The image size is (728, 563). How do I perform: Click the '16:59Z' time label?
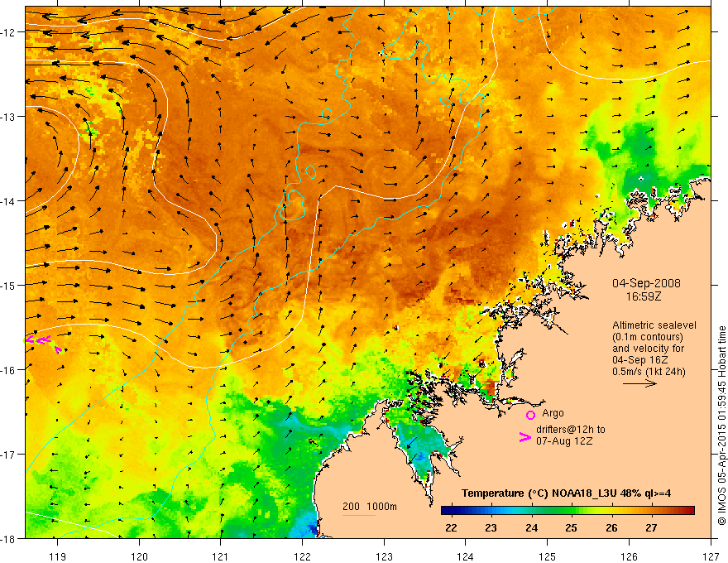point(643,296)
